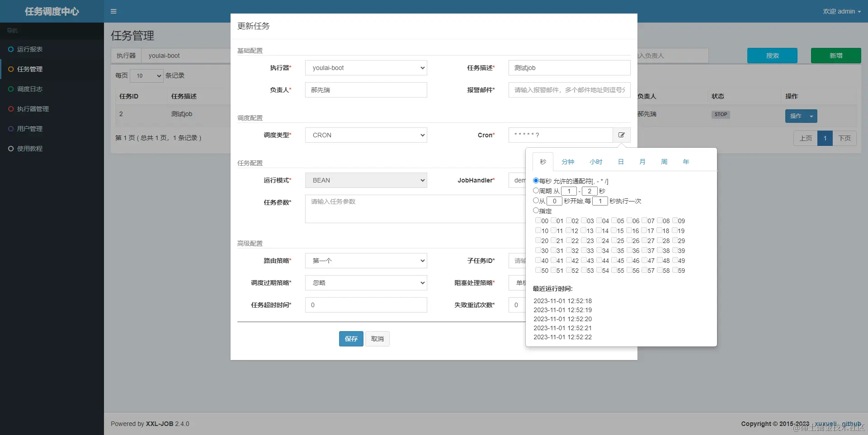Switch to the 周 tab
Screen dimensions: 868x435
point(664,162)
